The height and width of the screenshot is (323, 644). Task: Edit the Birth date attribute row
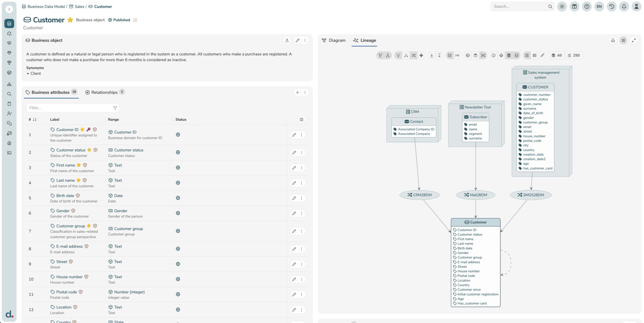coord(294,198)
